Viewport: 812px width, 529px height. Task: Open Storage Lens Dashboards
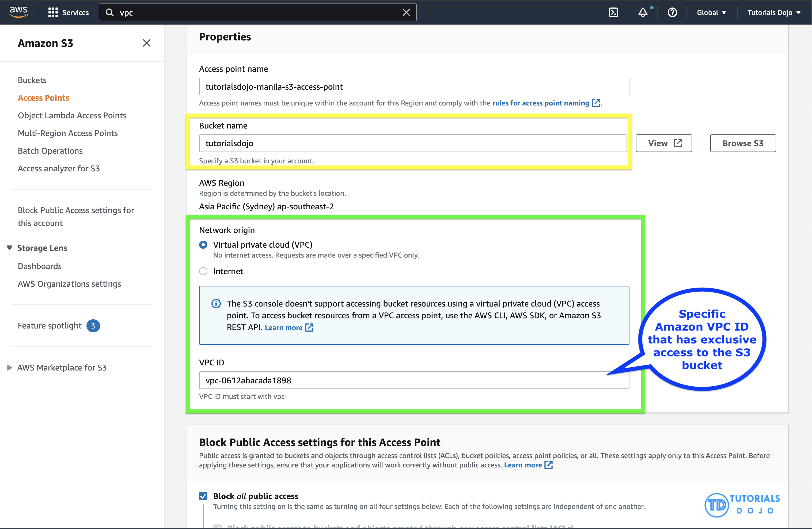coord(40,266)
